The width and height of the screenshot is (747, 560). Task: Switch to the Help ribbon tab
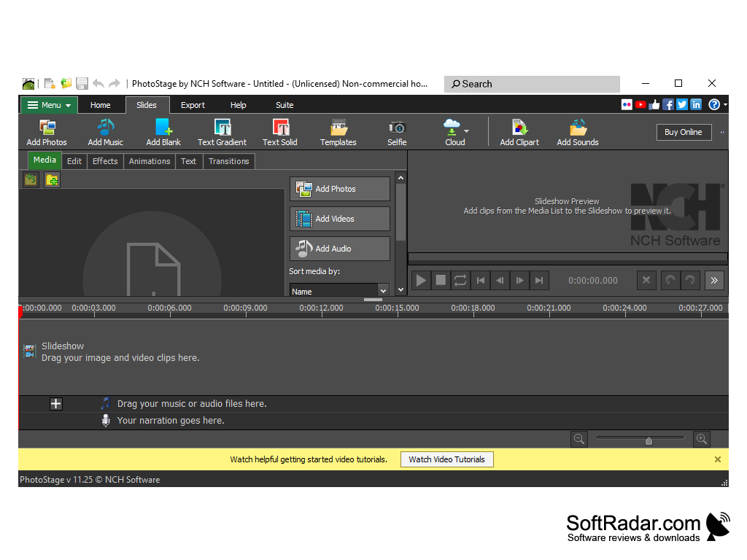click(239, 105)
